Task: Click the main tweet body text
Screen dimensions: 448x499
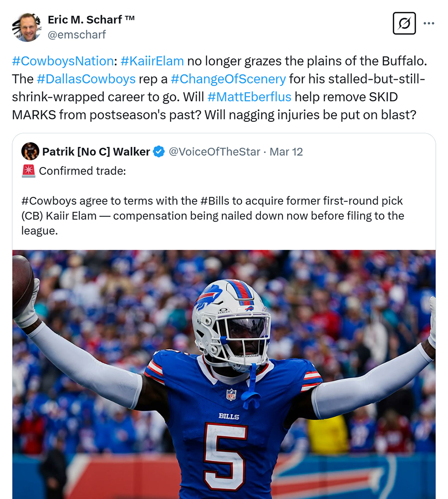Action: coord(219,88)
